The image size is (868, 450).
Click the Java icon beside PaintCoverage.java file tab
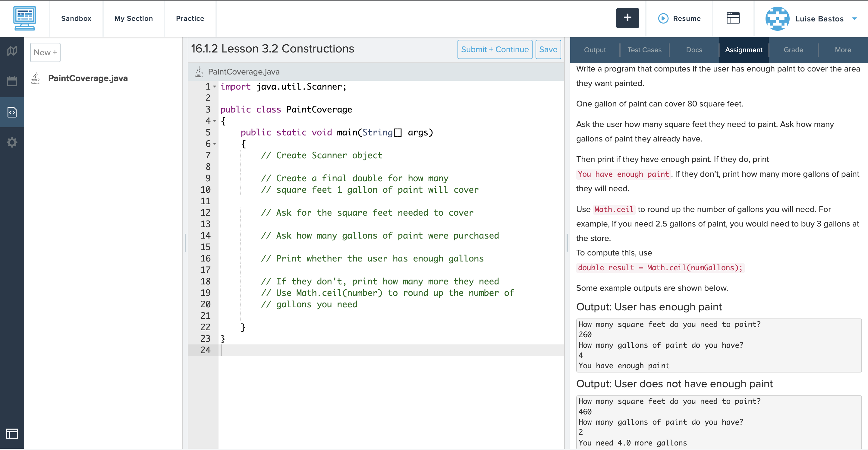click(x=199, y=71)
